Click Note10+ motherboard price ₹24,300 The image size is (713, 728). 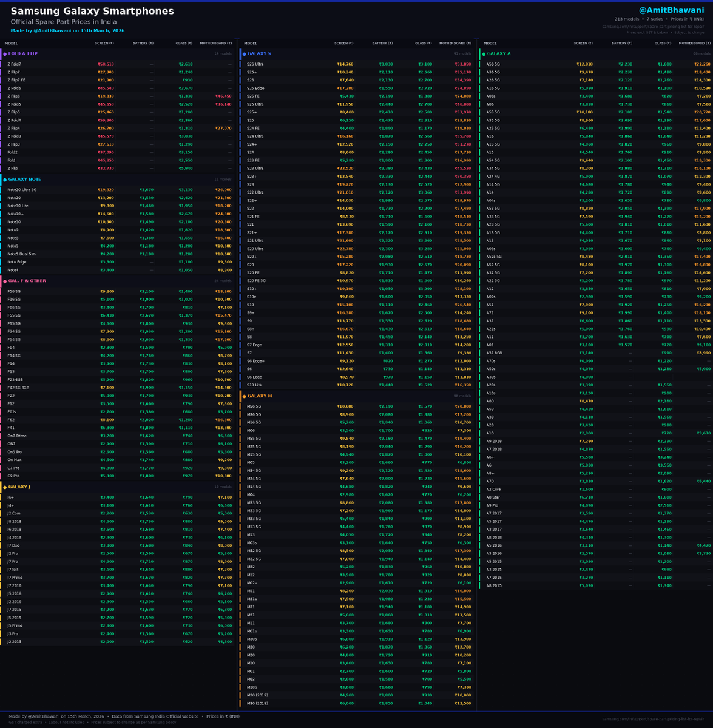click(x=223, y=214)
